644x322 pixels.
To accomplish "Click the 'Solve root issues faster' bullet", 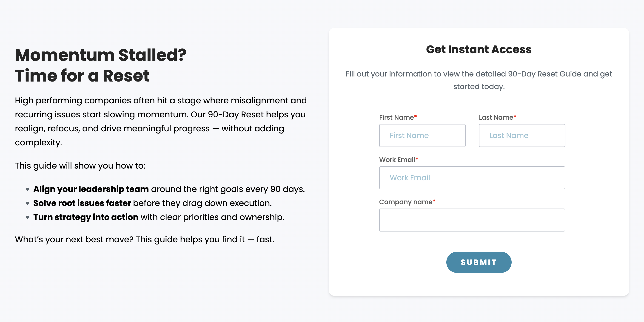I will point(152,203).
